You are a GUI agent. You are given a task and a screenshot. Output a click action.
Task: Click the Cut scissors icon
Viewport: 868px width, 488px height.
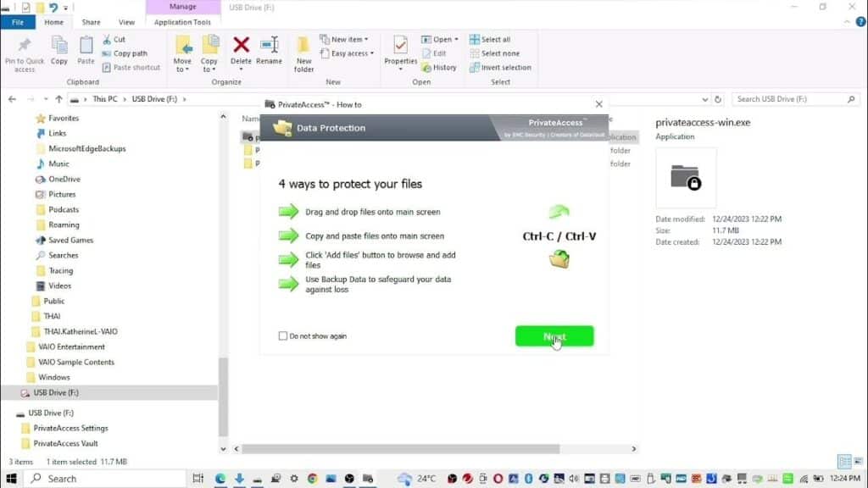pos(107,39)
